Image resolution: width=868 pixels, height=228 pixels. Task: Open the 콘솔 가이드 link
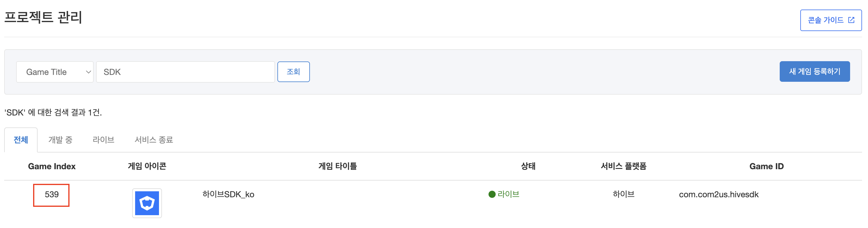pos(826,20)
